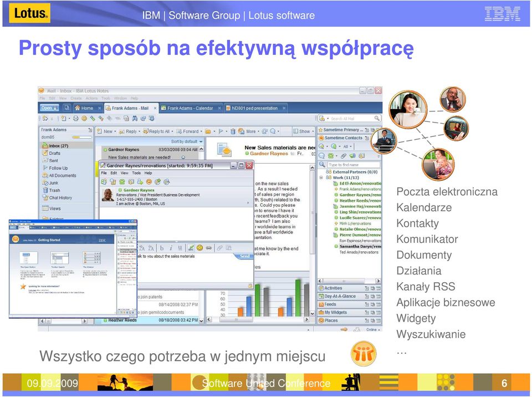The image size is (532, 397).
Task: Click the chat bubble icon in mail actions
Action: tap(273, 131)
